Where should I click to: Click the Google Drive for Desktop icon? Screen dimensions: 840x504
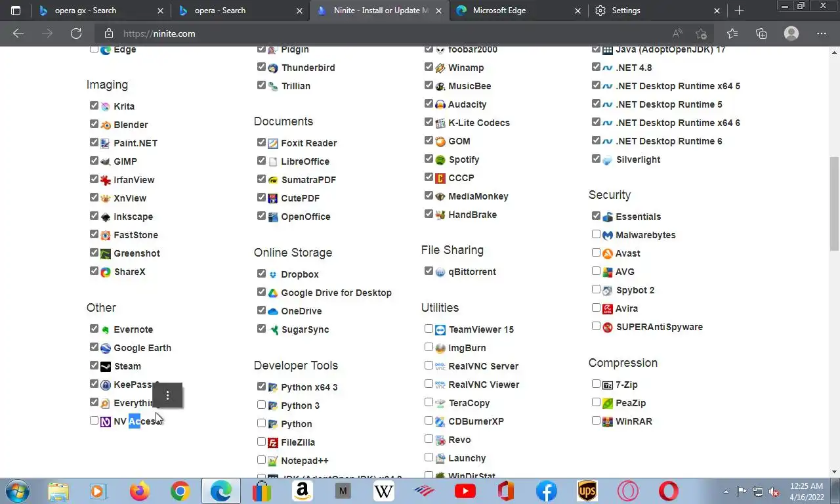(x=273, y=293)
